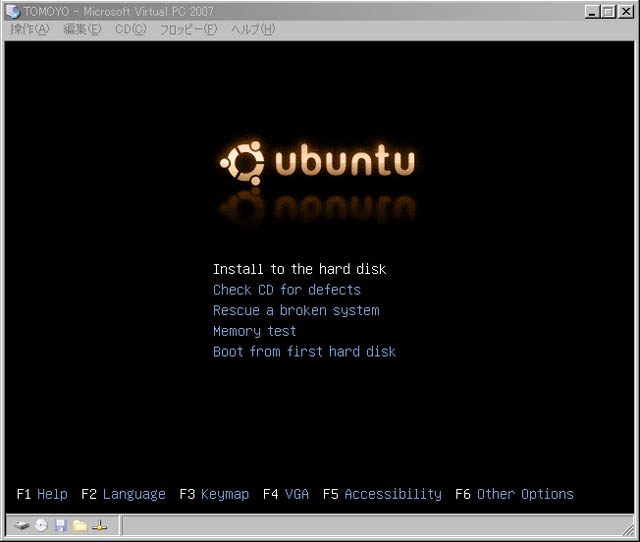Image resolution: width=640 pixels, height=542 pixels.
Task: Maximize the Virtual PC window
Action: click(609, 11)
